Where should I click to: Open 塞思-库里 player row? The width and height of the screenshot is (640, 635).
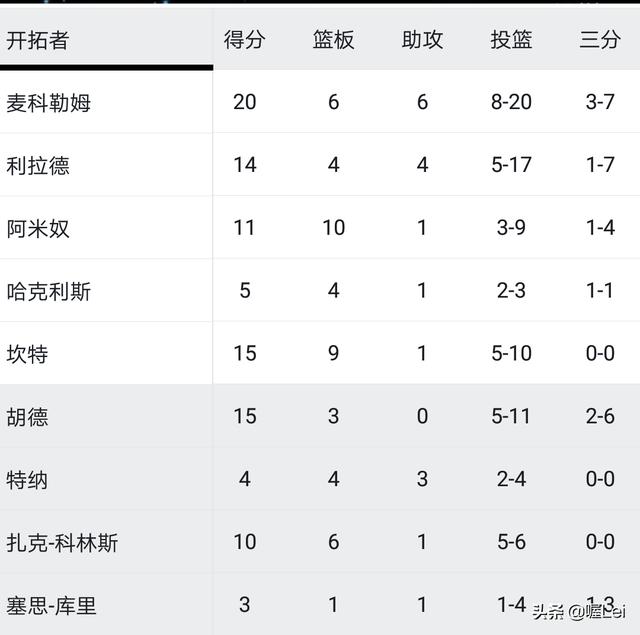click(320, 604)
